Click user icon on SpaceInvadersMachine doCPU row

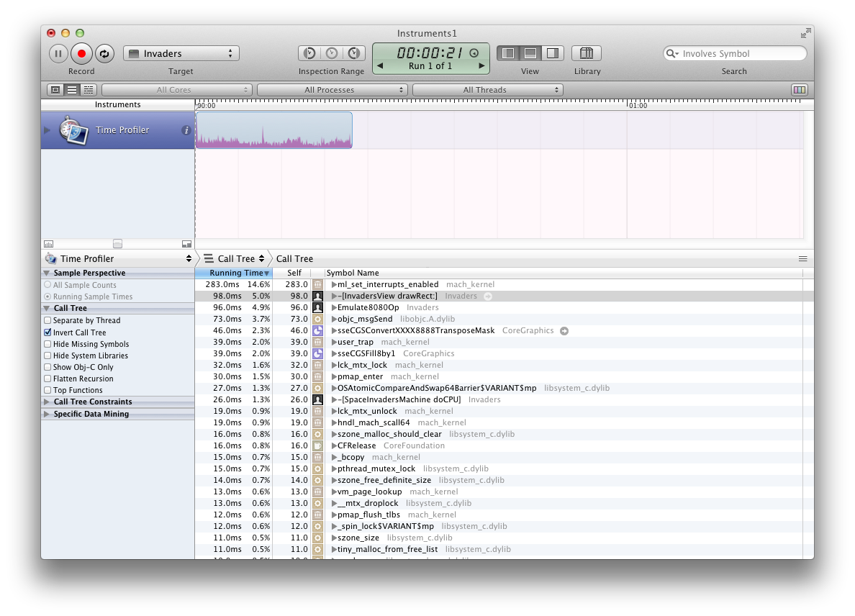[x=317, y=399]
